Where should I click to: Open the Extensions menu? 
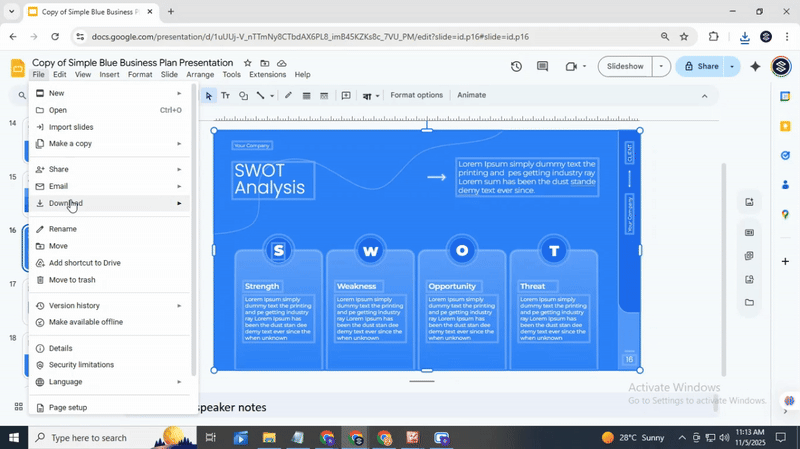[x=267, y=75]
